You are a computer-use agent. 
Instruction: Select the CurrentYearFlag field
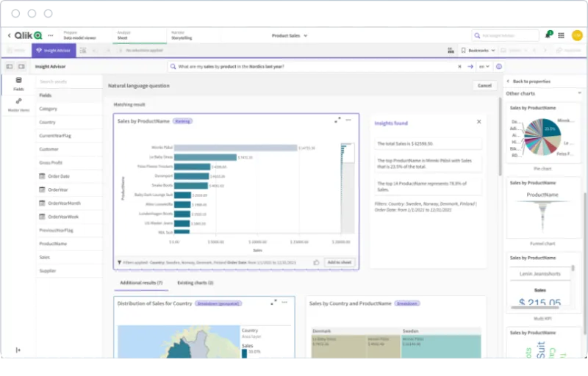point(69,136)
